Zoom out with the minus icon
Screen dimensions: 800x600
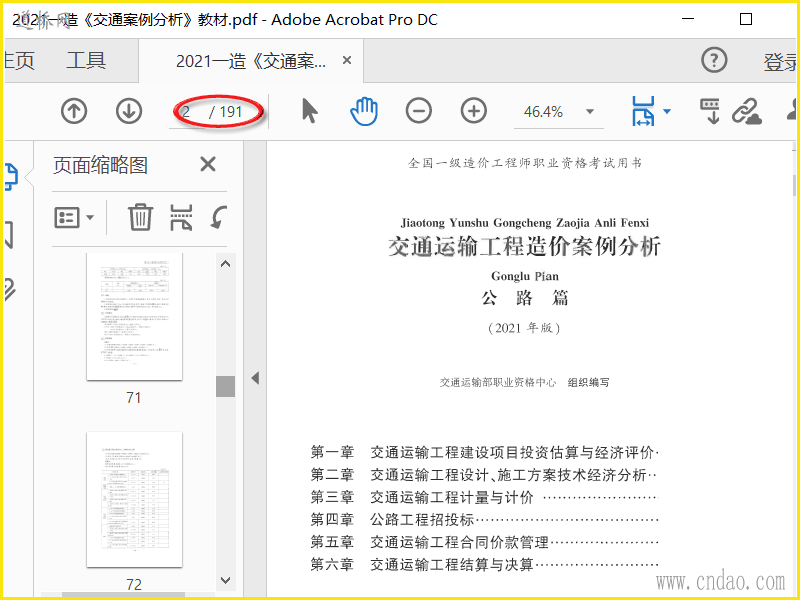(418, 111)
